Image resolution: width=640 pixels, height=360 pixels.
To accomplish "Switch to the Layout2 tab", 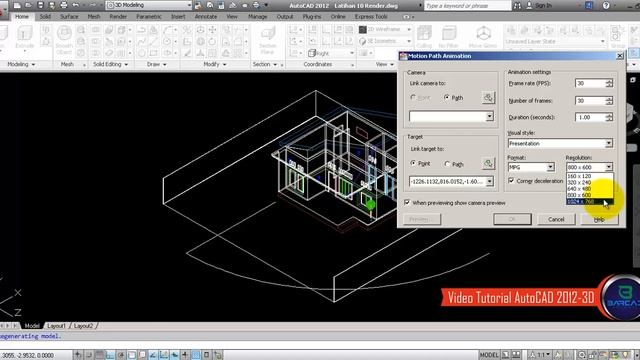I will tap(83, 326).
